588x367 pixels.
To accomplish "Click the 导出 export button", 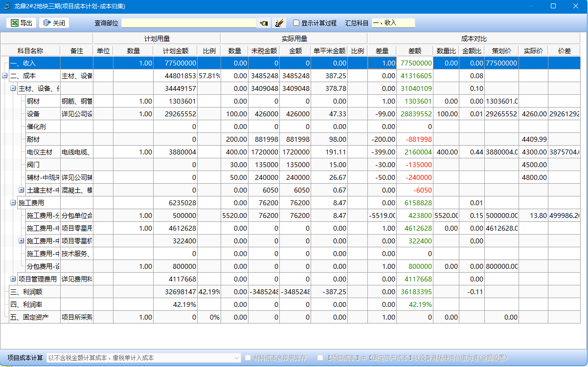I will point(21,23).
